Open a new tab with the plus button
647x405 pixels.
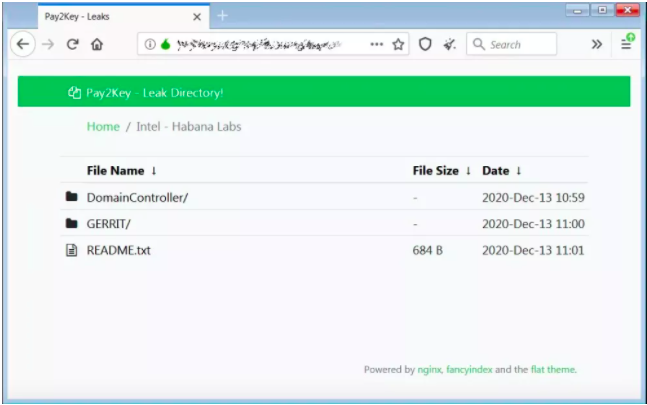(222, 16)
